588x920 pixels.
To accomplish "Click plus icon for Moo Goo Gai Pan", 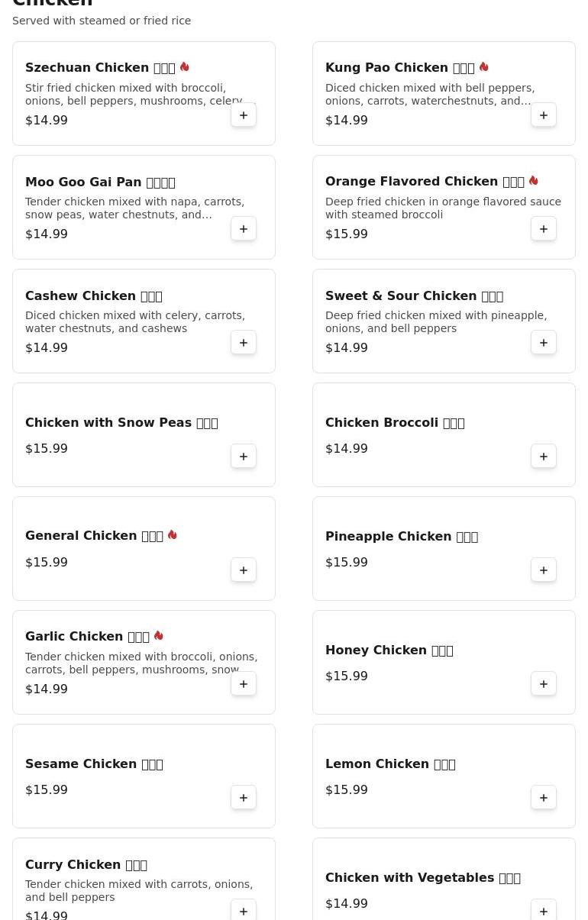I will (x=244, y=229).
